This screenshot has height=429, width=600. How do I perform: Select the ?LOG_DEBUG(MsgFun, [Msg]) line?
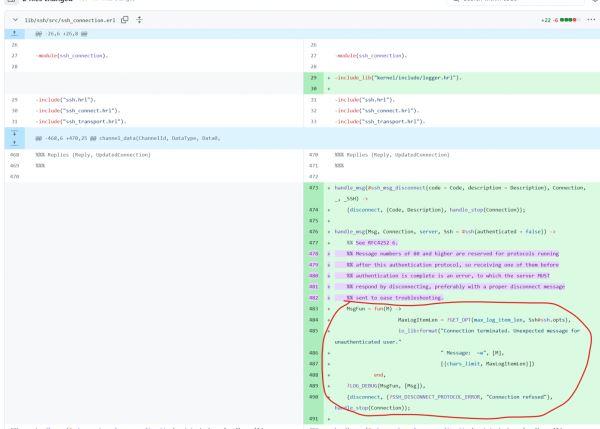(x=386, y=386)
